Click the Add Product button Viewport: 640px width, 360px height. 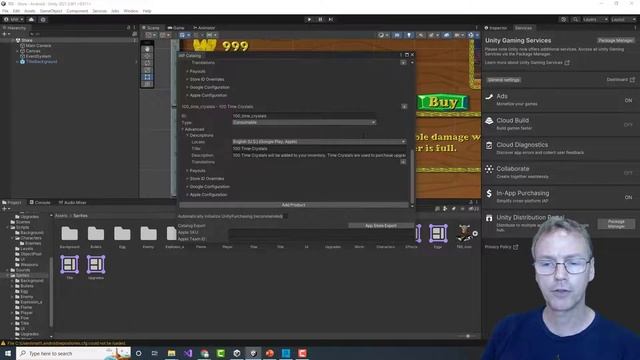click(x=293, y=205)
